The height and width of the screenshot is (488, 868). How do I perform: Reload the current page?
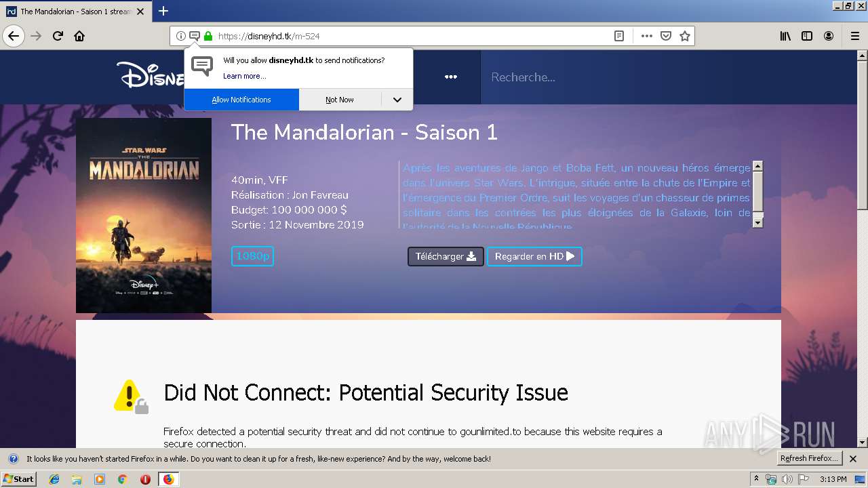click(x=58, y=36)
